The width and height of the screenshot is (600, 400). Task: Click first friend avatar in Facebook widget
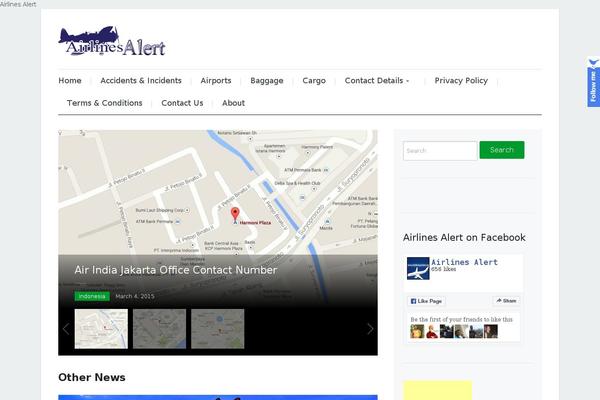[x=417, y=331]
